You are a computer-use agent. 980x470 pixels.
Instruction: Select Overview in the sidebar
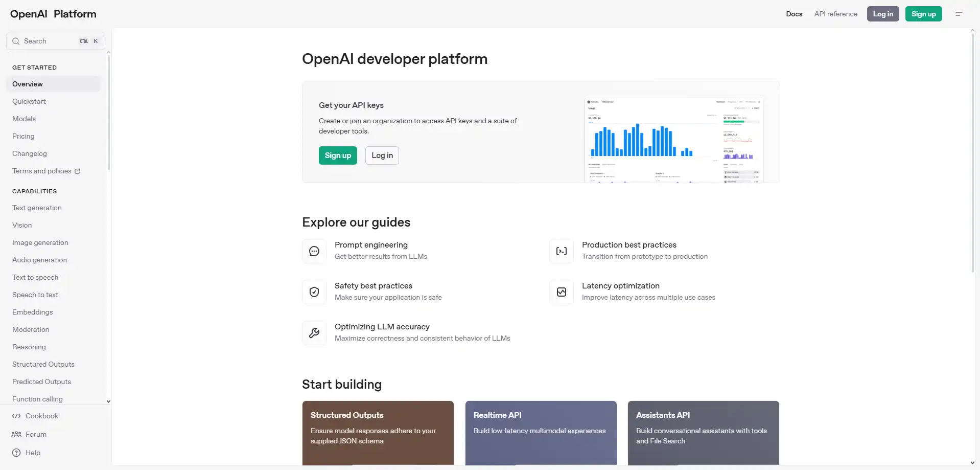coord(53,84)
